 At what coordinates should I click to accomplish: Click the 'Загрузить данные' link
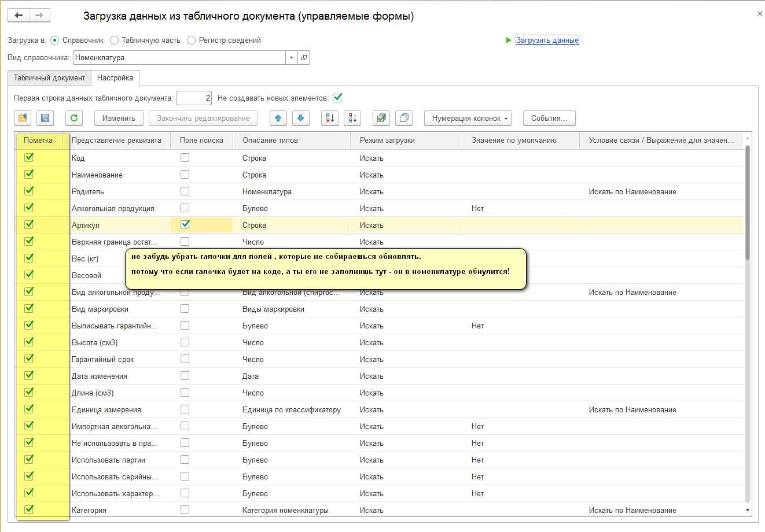coord(547,40)
